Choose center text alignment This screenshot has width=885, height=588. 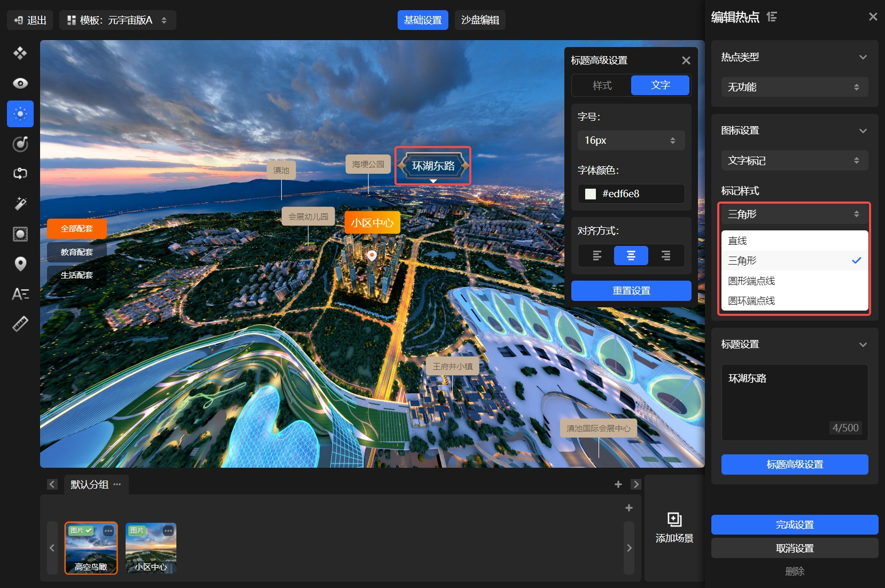[x=631, y=256]
